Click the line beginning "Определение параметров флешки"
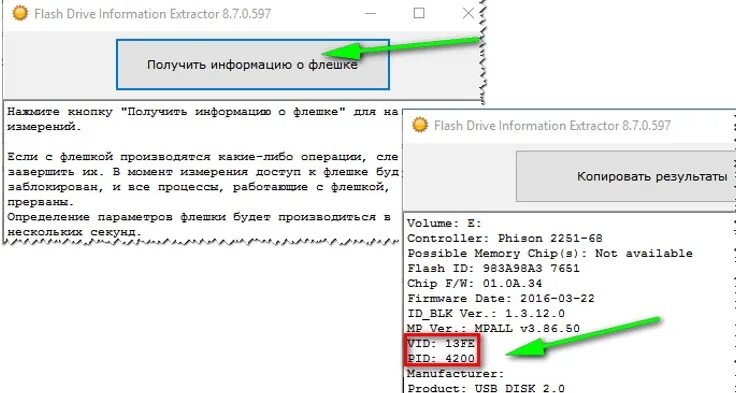 [x=199, y=217]
